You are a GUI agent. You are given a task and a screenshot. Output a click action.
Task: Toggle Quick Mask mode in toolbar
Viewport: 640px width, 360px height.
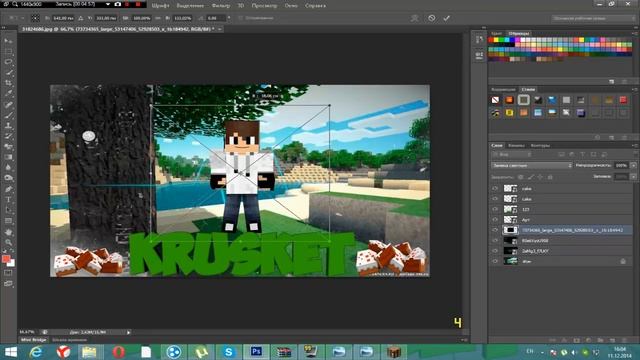pyautogui.click(x=8, y=273)
